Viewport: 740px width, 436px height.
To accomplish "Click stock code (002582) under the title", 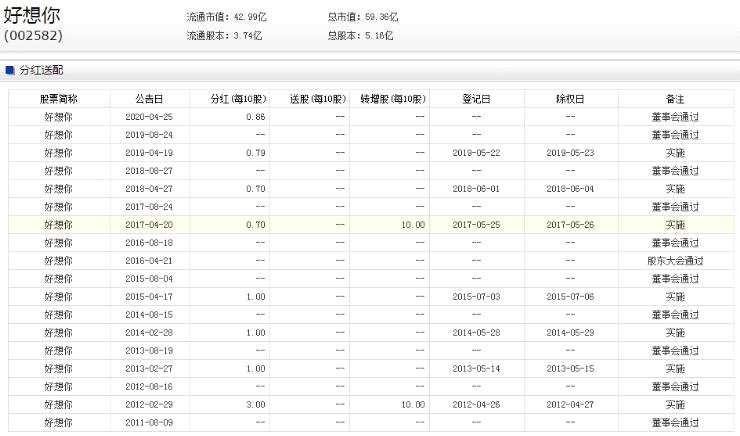I will click(33, 35).
